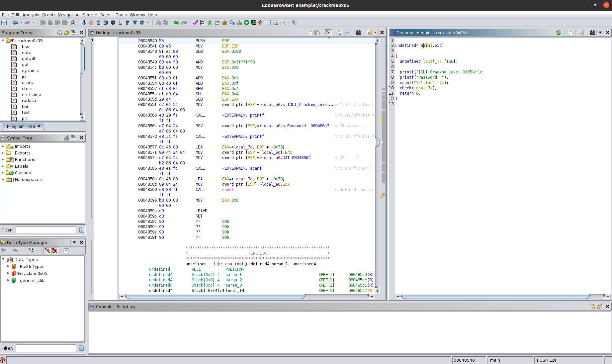Open the Decompiler toolbar icon

tap(232, 23)
